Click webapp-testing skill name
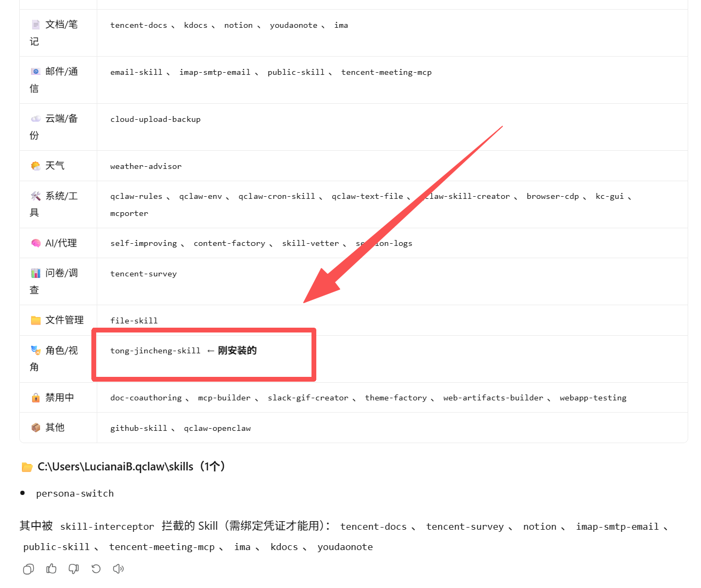Viewport: 701px width, 588px height. [593, 398]
